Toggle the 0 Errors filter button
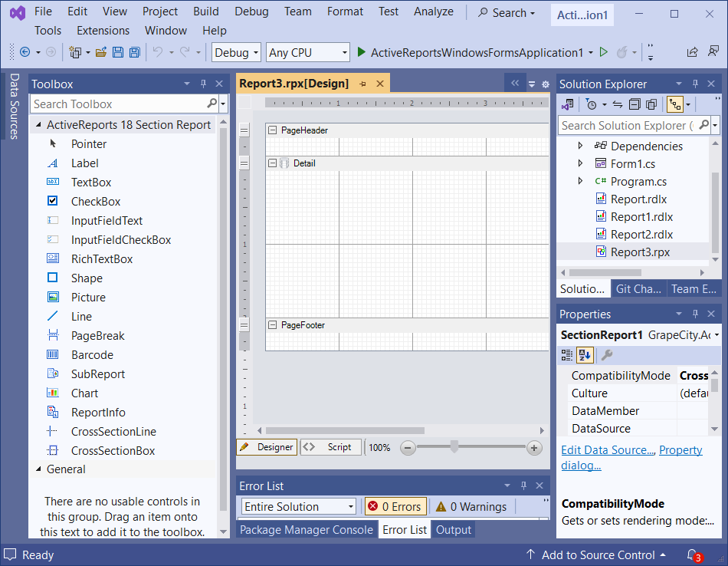The width and height of the screenshot is (728, 566). [x=395, y=506]
